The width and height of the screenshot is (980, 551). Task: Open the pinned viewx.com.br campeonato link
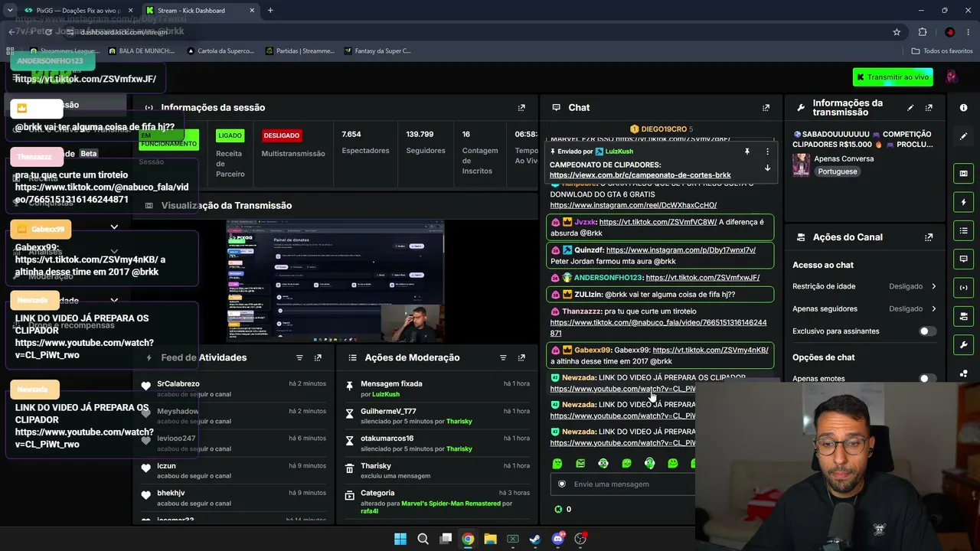click(x=640, y=175)
